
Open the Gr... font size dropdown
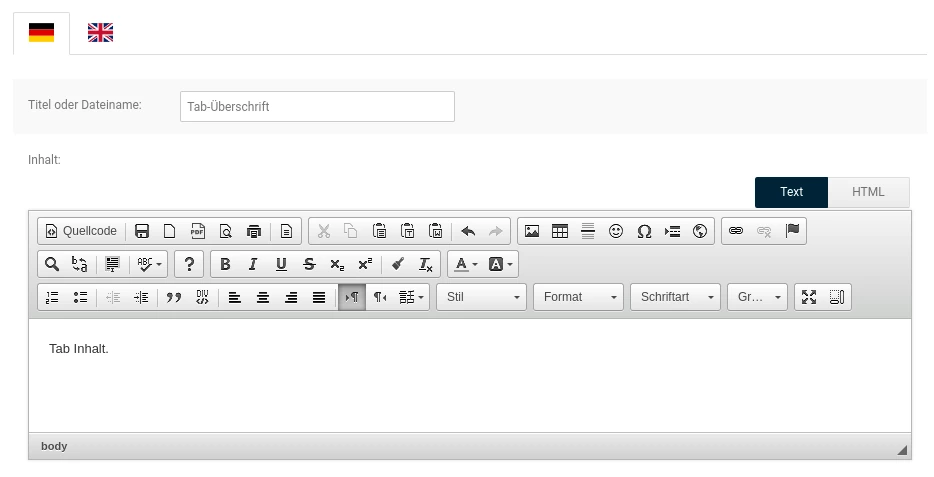click(757, 297)
